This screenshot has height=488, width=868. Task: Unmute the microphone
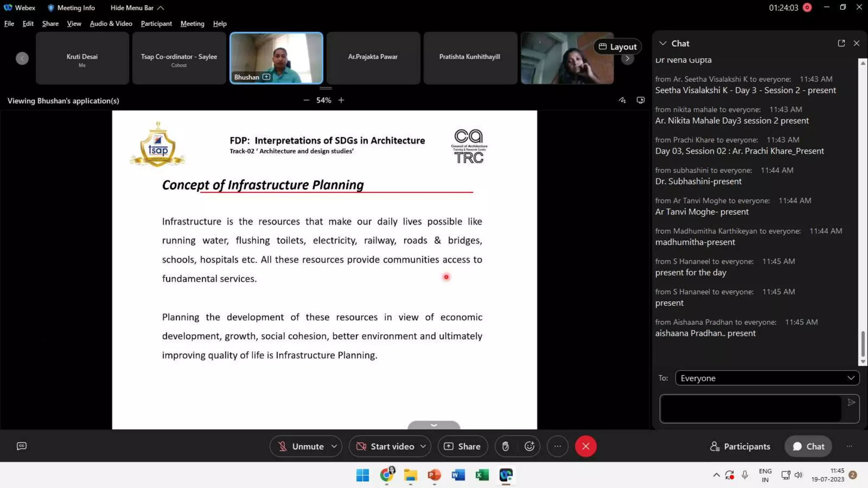pyautogui.click(x=300, y=446)
